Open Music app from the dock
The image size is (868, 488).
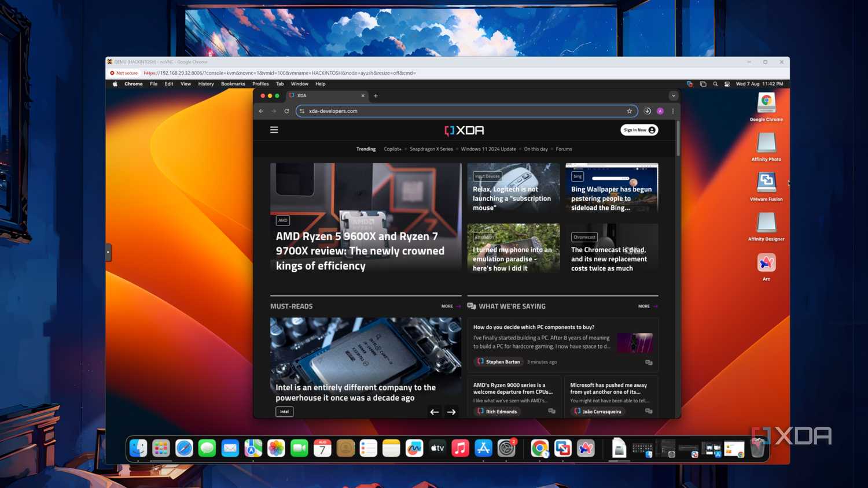coord(460,448)
